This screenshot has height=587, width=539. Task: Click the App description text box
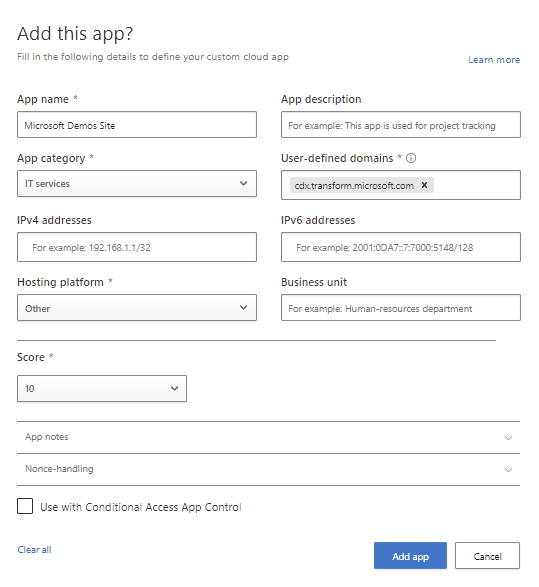coord(401,124)
